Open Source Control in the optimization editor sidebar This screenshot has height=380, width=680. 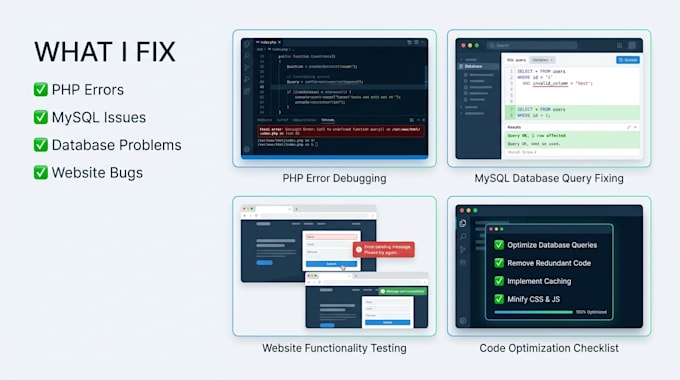[463, 249]
